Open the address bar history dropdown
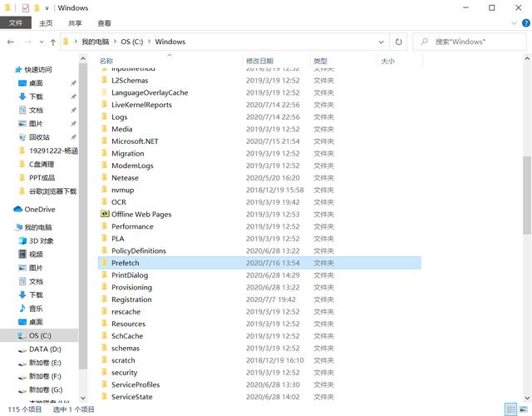The width and height of the screenshot is (532, 416). (382, 42)
